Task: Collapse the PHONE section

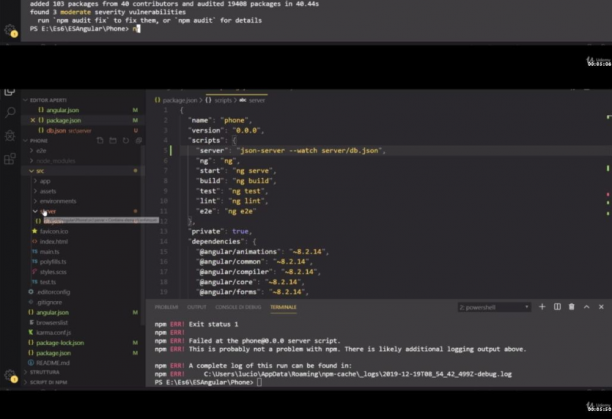Action: coord(26,140)
